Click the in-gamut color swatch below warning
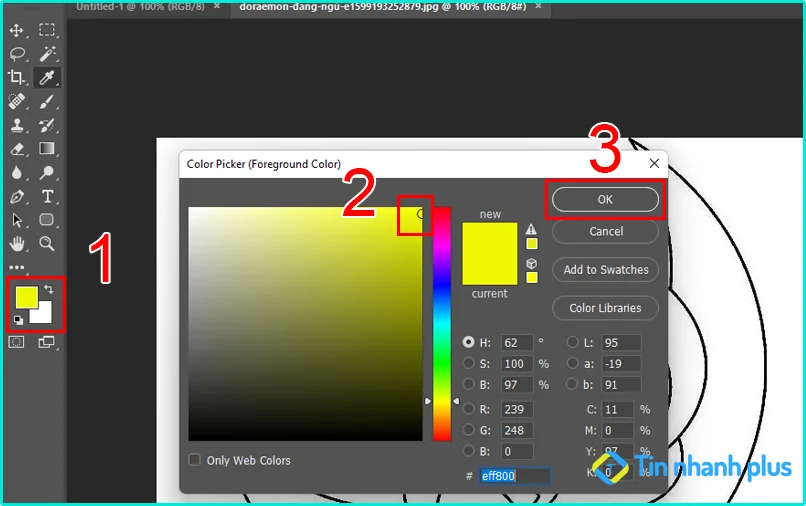Screen dimensions: 806x506 [532, 244]
